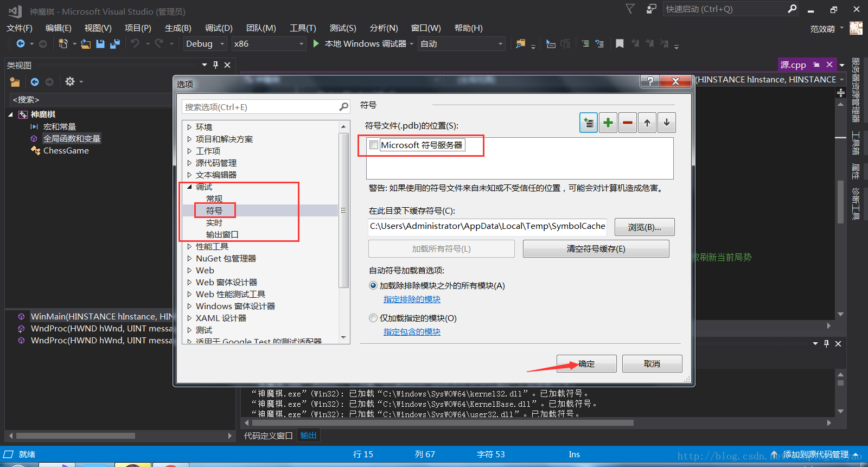
Task: Click the green plus add symbol location icon
Action: pyautogui.click(x=608, y=123)
